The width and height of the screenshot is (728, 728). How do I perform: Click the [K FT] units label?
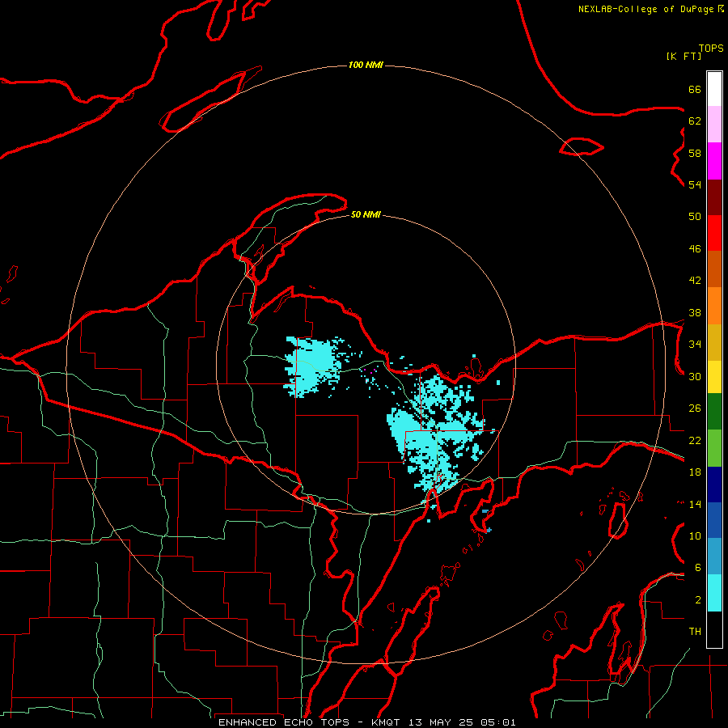pyautogui.click(x=684, y=56)
